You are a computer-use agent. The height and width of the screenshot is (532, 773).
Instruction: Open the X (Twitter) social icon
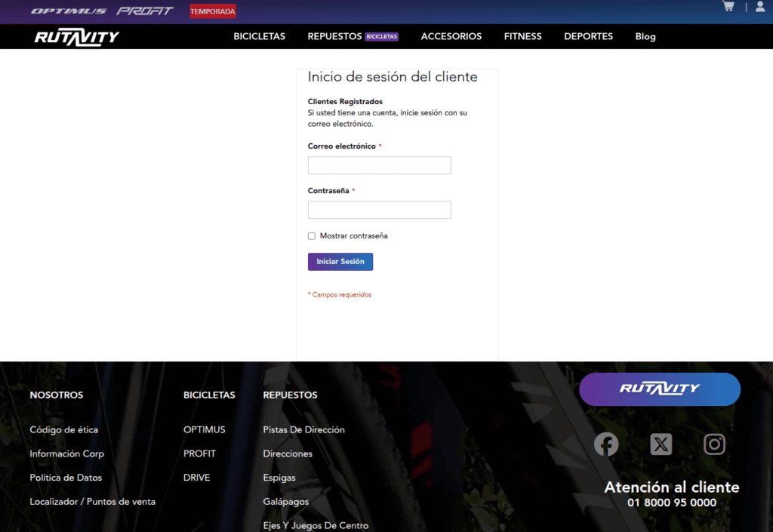(x=661, y=444)
